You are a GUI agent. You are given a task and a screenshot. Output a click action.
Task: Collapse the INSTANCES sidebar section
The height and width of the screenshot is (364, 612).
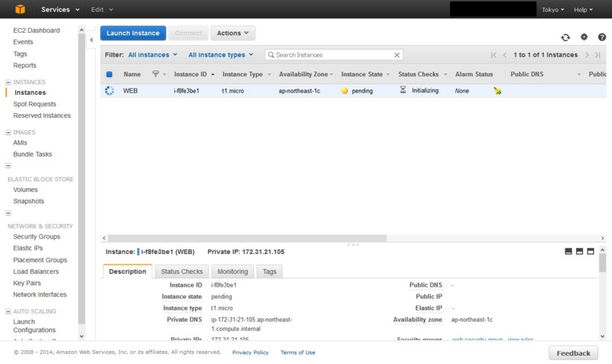coord(8,82)
